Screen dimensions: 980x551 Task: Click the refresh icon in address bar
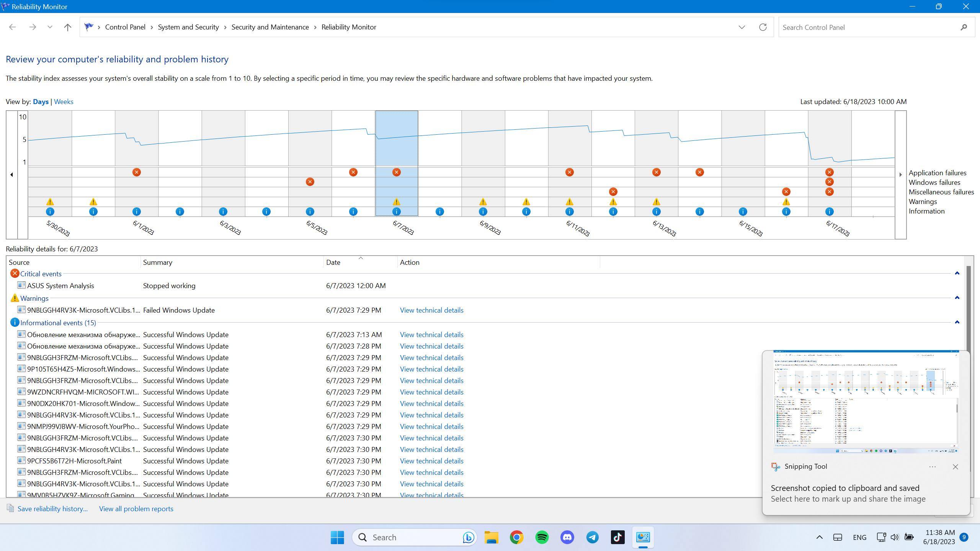(763, 27)
